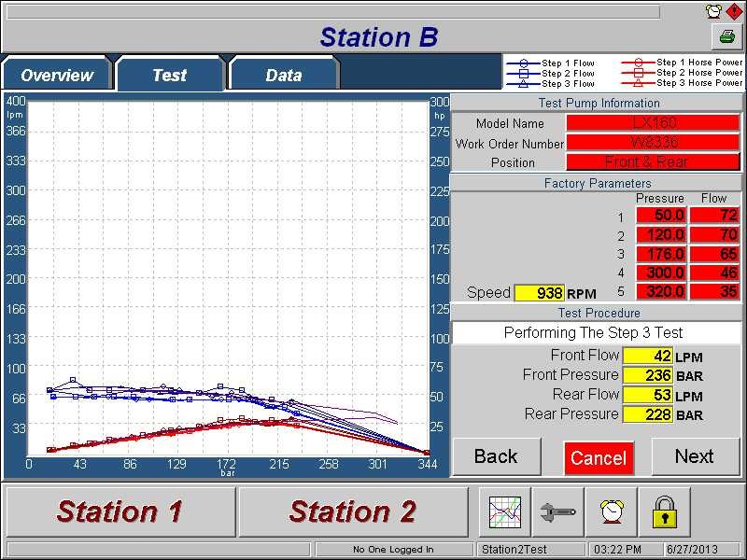Click the empty message bar at top
The image size is (747, 560).
[x=333, y=12]
